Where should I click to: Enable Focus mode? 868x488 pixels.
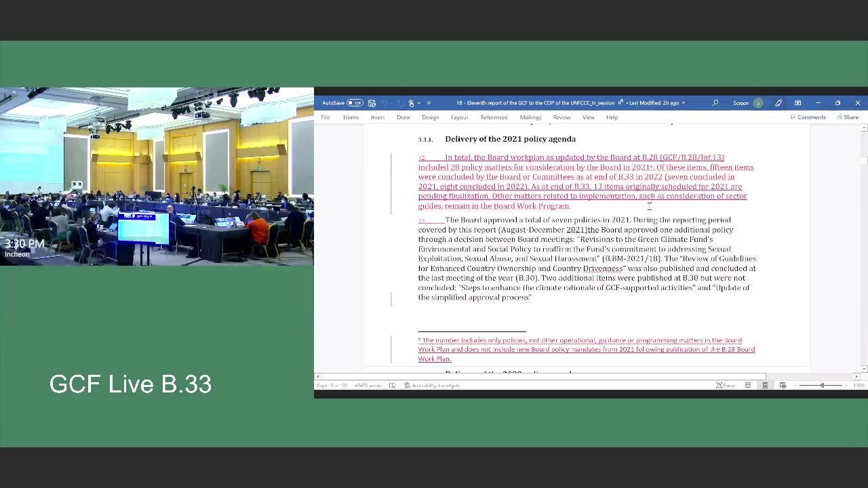point(725,386)
